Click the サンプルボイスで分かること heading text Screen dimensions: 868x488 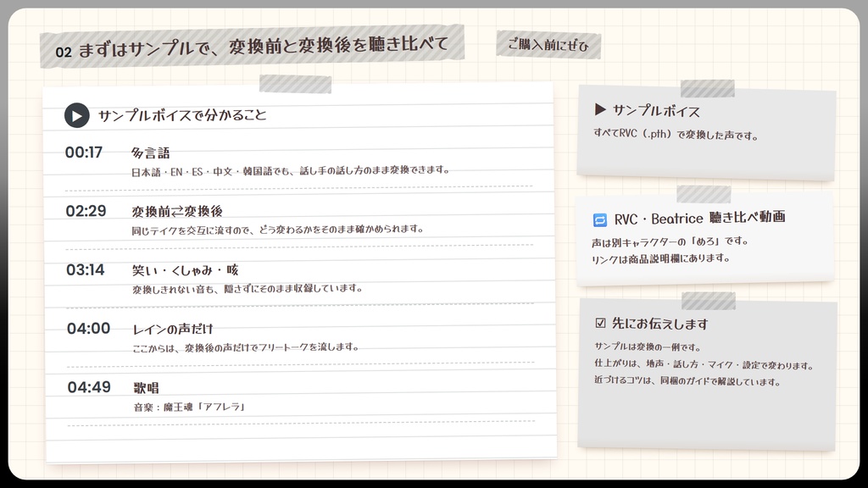183,115
